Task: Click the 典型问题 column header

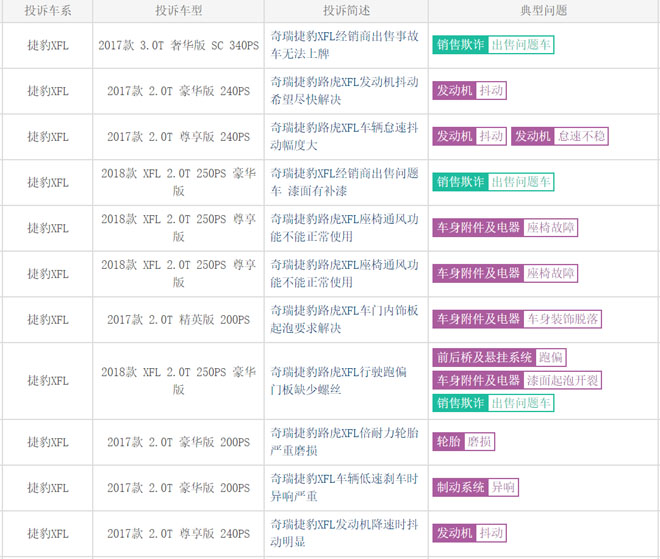Action: click(543, 11)
